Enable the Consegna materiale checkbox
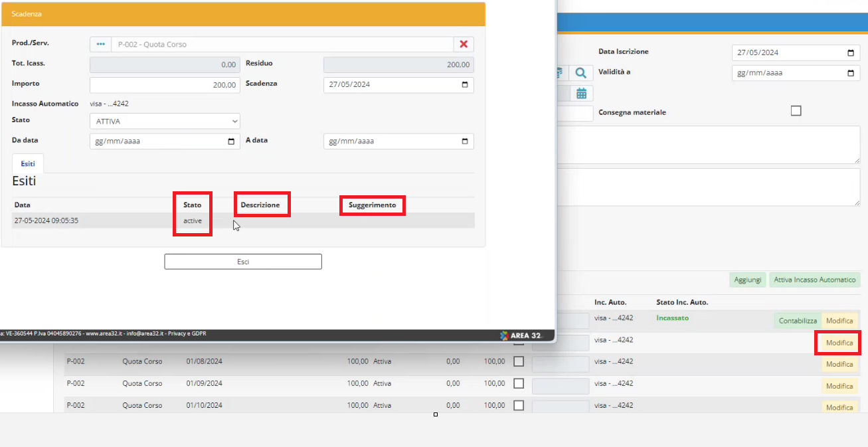 tap(796, 110)
